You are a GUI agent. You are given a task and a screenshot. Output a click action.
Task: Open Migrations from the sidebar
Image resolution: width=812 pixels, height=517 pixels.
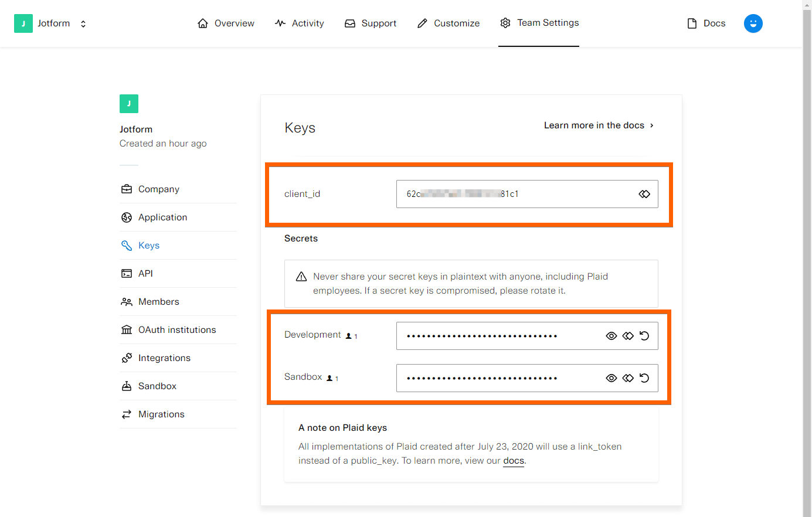[x=161, y=414]
